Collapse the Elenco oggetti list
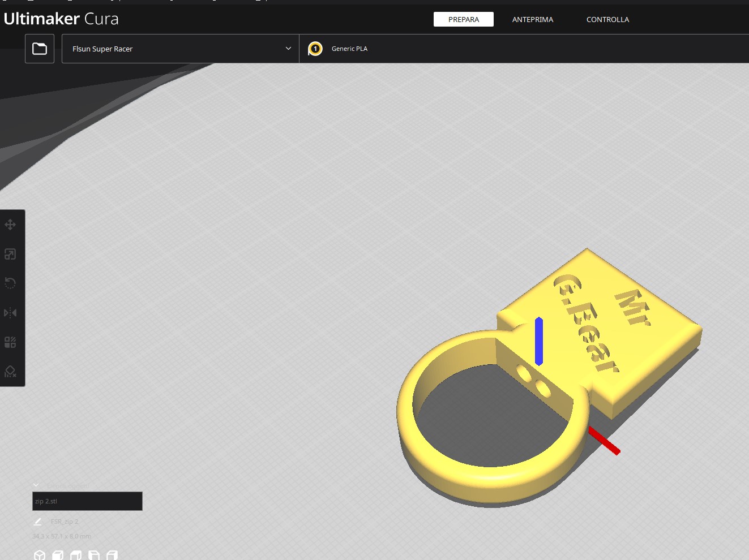 click(36, 485)
